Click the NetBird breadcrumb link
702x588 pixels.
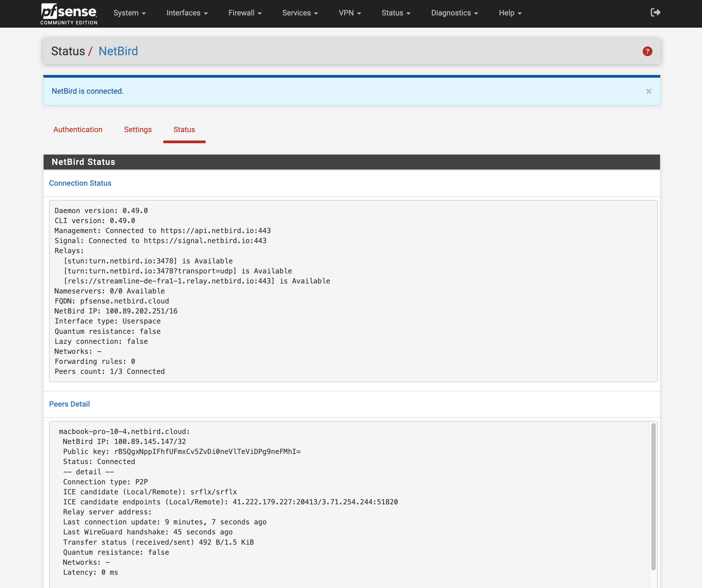[x=118, y=51]
